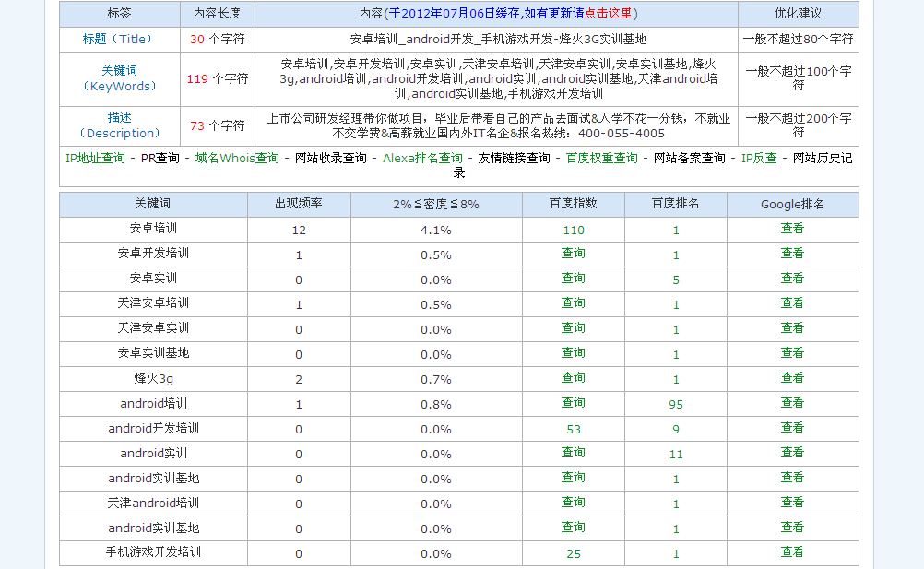The image size is (924, 569).
Task: Open the 网站备案查询 link
Action: (690, 158)
